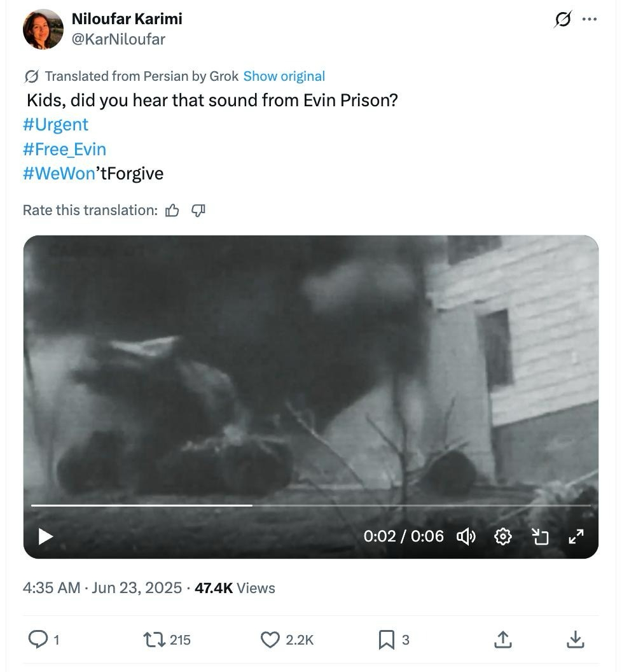Click the Grok icon at top right
This screenshot has width=622, height=672.
(562, 20)
